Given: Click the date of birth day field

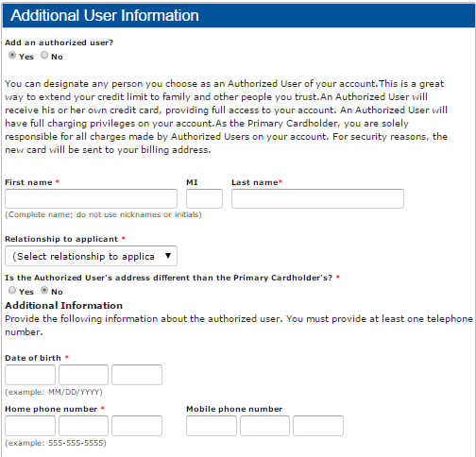Looking at the screenshot, I should pyautogui.click(x=83, y=375).
